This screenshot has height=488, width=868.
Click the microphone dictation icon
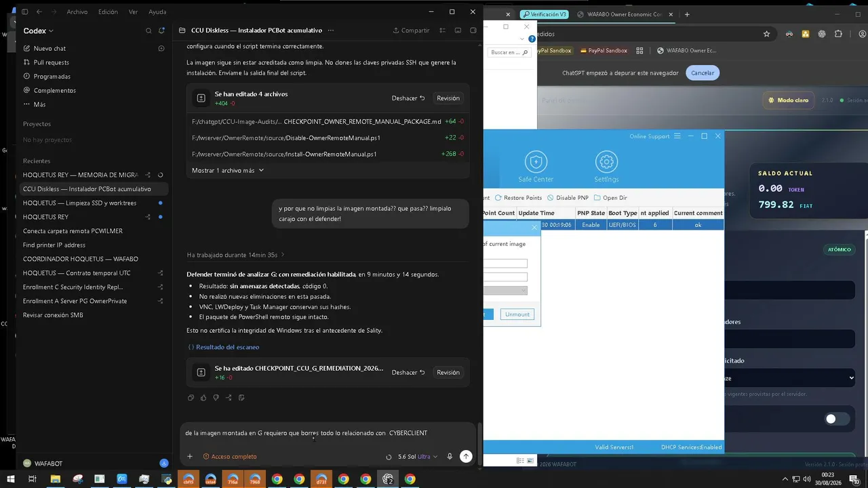click(450, 457)
